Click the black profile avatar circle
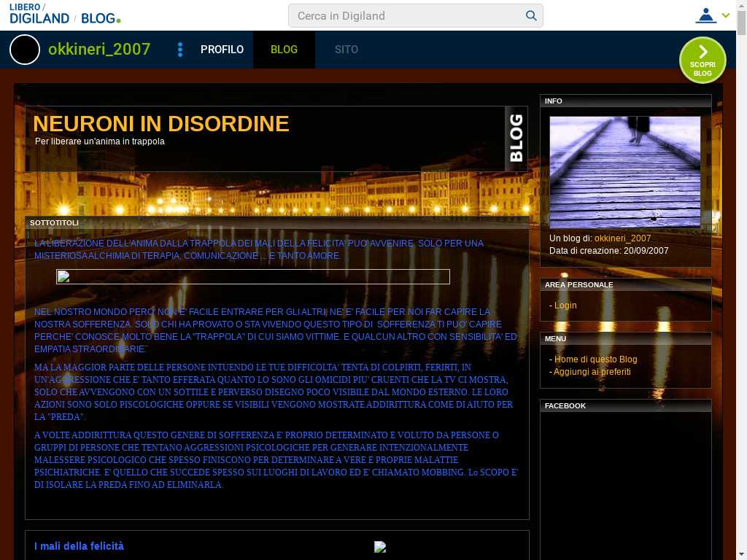The image size is (747, 560). (x=25, y=50)
